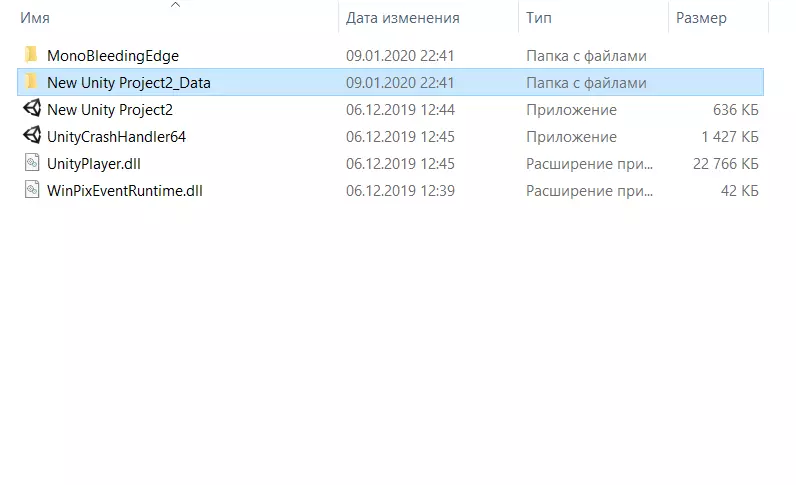Click the Расширение при... type of WinPixEventRuntime.dll
Image resolution: width=796 pixels, height=485 pixels.
click(589, 190)
